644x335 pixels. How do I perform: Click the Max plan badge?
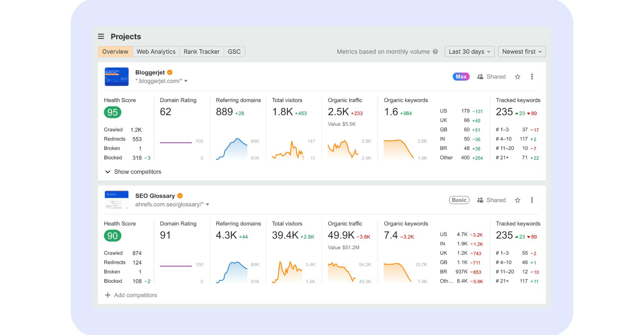[461, 77]
